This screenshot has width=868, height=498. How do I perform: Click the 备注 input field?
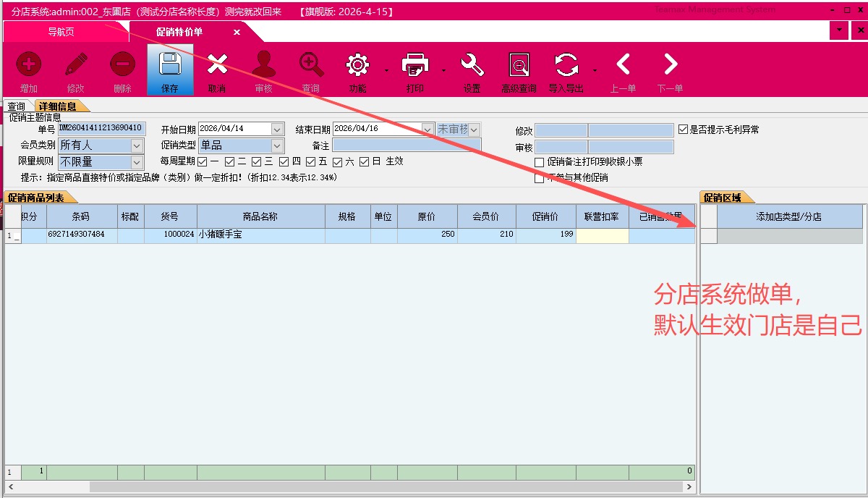click(407, 145)
